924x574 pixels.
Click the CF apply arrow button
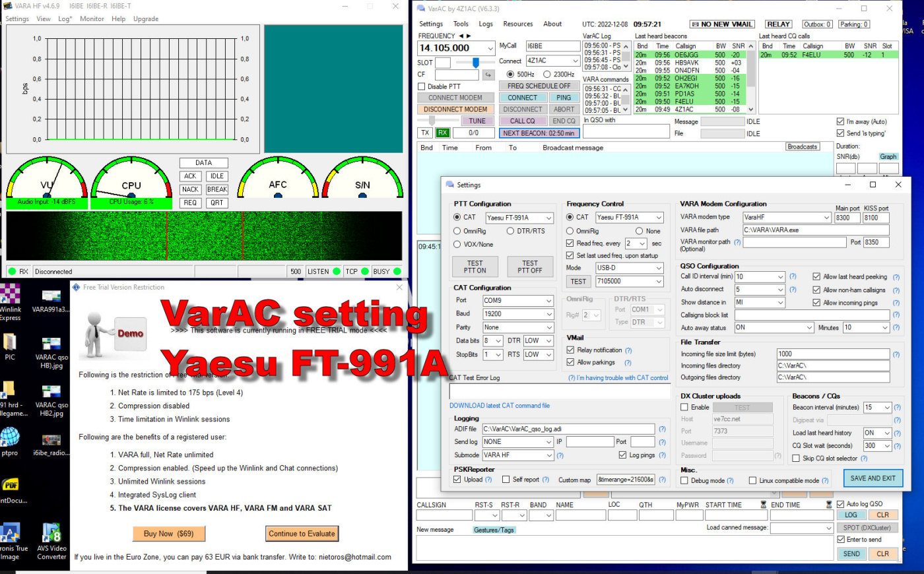[x=488, y=75]
